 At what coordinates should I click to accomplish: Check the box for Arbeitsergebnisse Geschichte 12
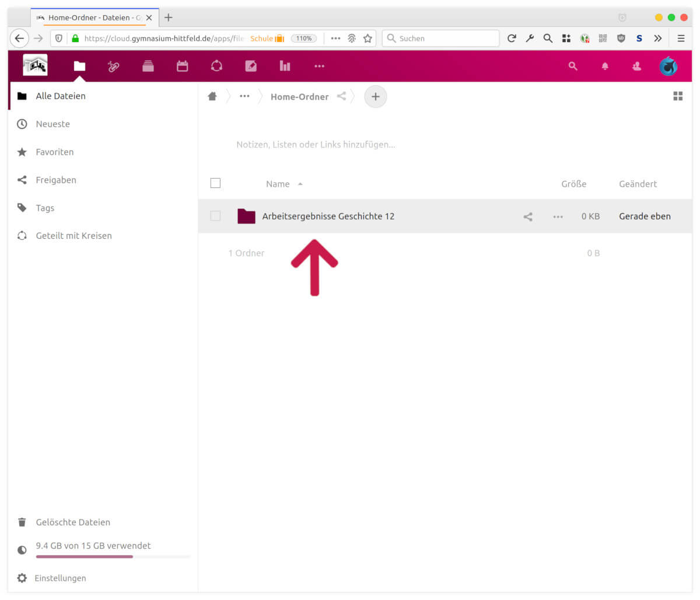215,217
